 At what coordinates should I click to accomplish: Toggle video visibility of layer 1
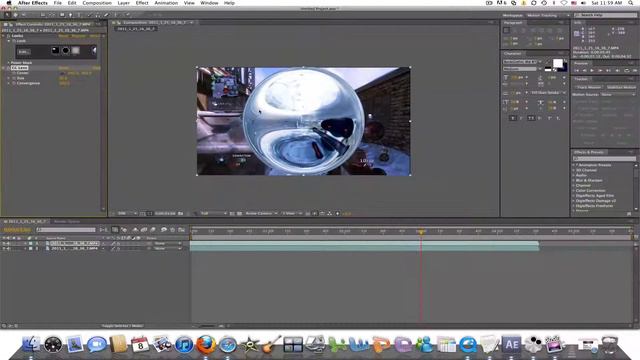(4, 243)
